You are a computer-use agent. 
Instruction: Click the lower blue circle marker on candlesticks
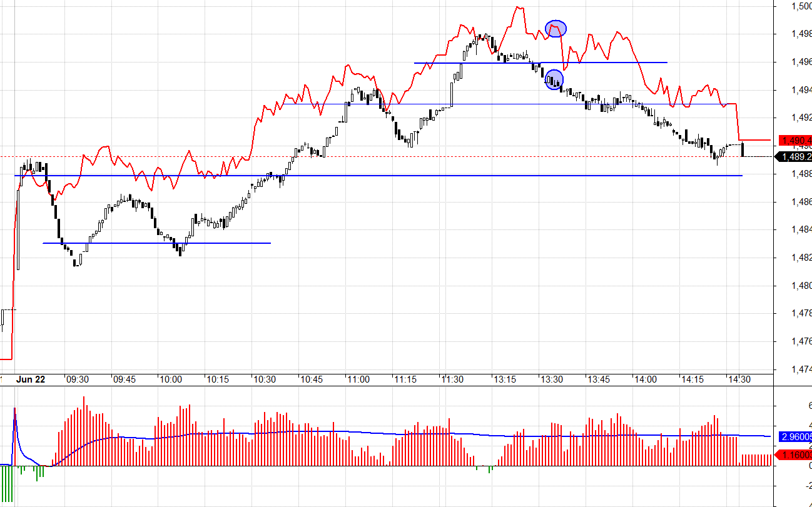554,79
